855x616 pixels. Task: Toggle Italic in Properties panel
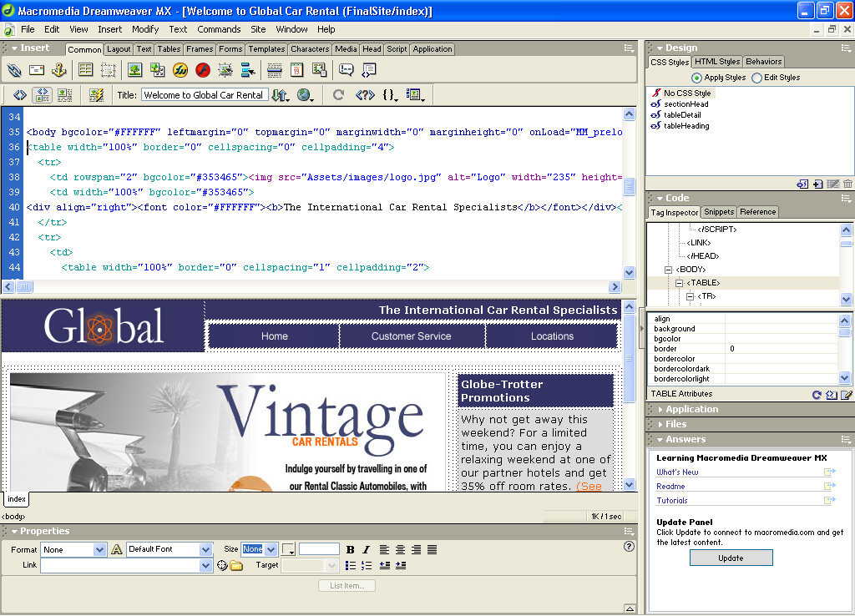[x=366, y=549]
